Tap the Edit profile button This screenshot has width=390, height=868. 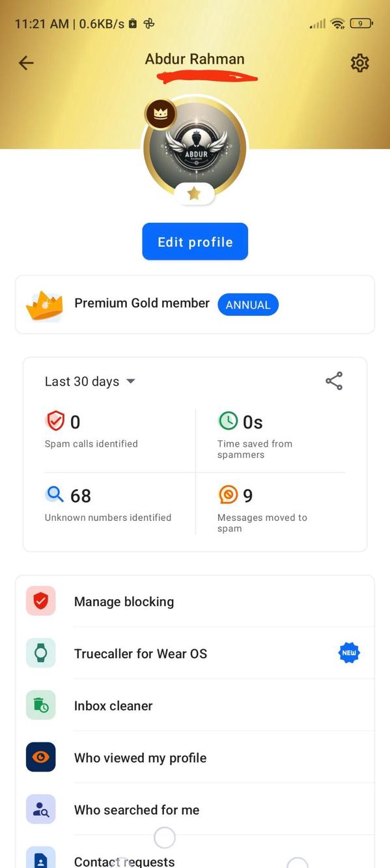tap(194, 242)
